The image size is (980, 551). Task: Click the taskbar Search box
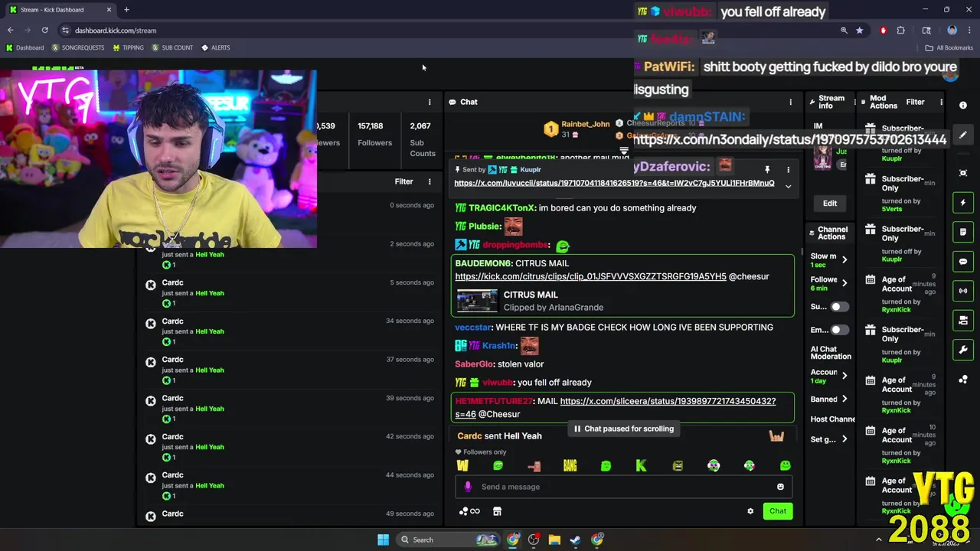click(x=448, y=540)
